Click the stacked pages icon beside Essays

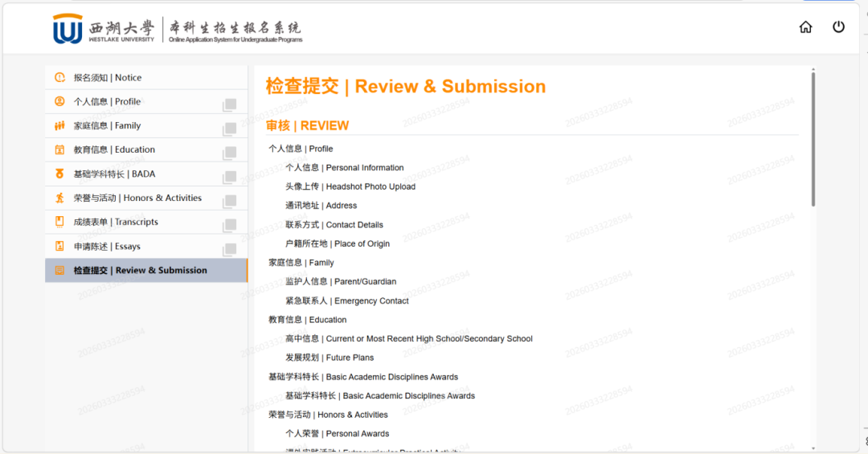point(229,249)
